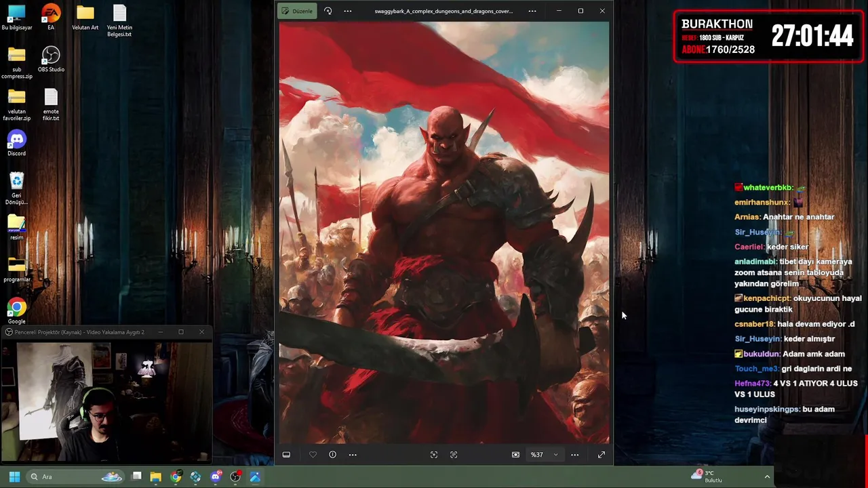Click the text scan icon in Photos
Screen dimensions: 868x488
[454, 455]
